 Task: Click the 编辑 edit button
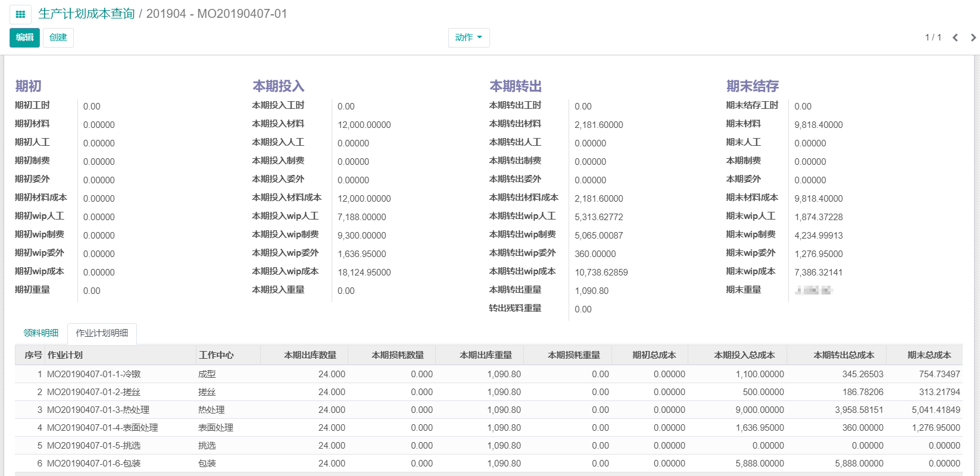(x=24, y=37)
